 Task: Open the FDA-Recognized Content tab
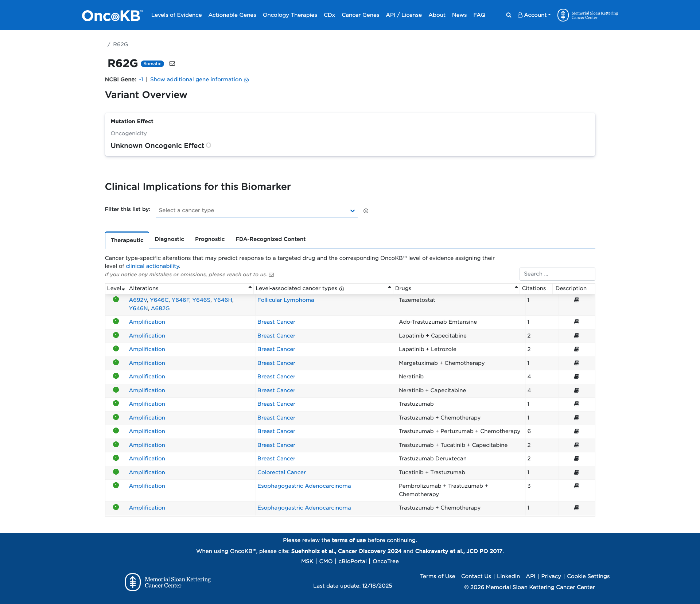coord(271,239)
